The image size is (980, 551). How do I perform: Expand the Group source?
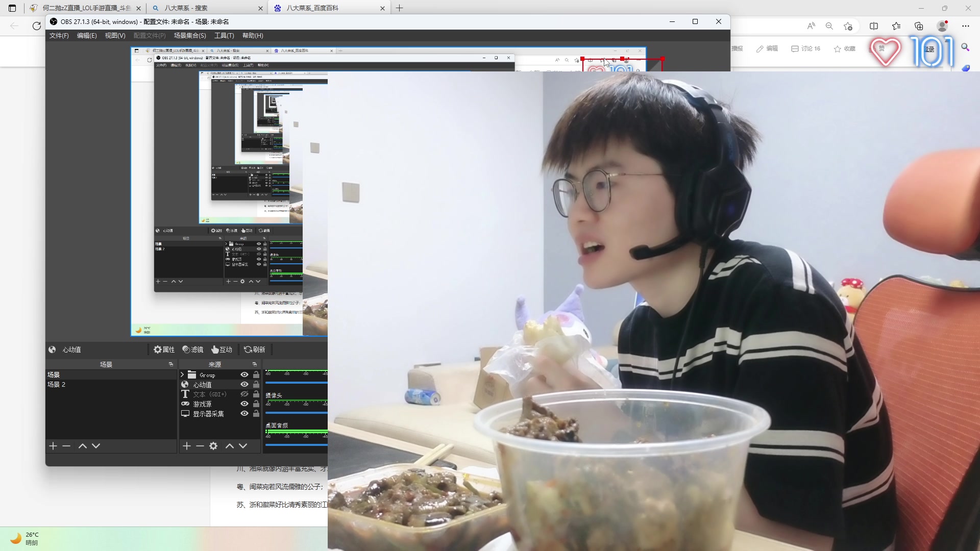(x=182, y=374)
